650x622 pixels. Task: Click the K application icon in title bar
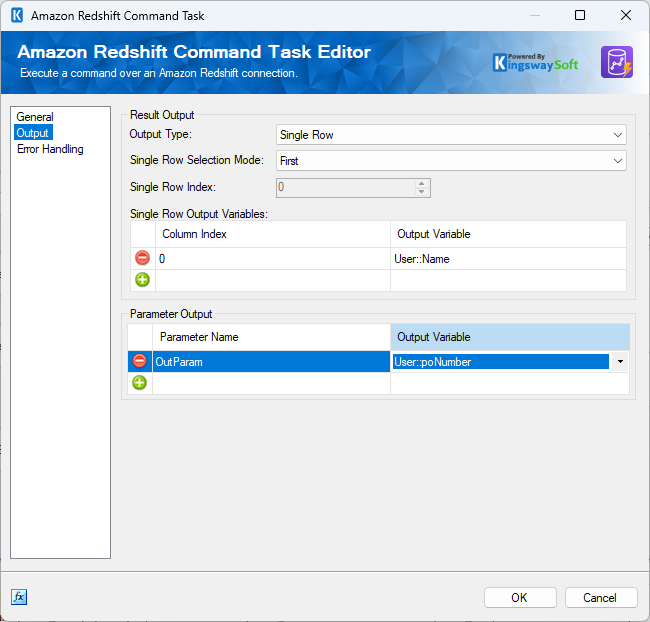click(x=17, y=15)
